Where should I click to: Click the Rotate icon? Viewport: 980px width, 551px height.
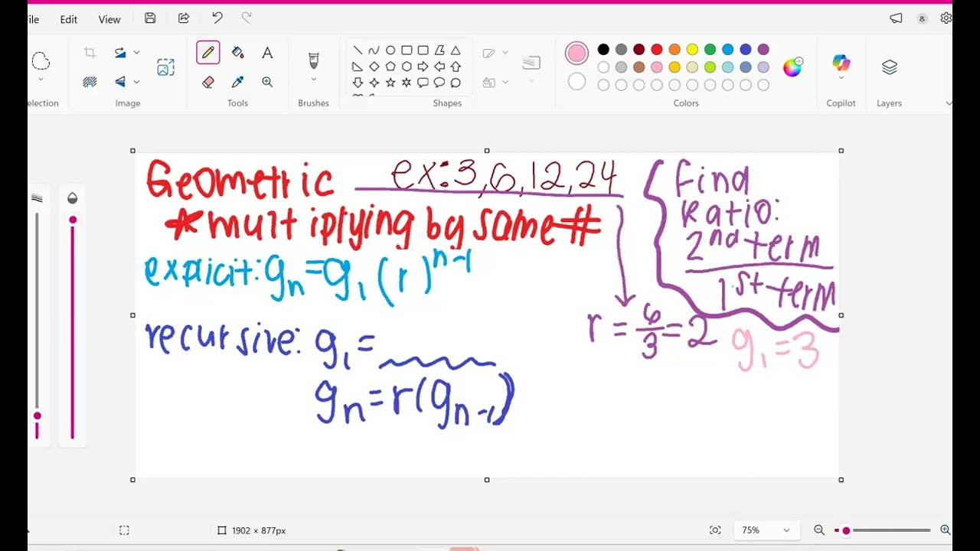pyautogui.click(x=120, y=53)
